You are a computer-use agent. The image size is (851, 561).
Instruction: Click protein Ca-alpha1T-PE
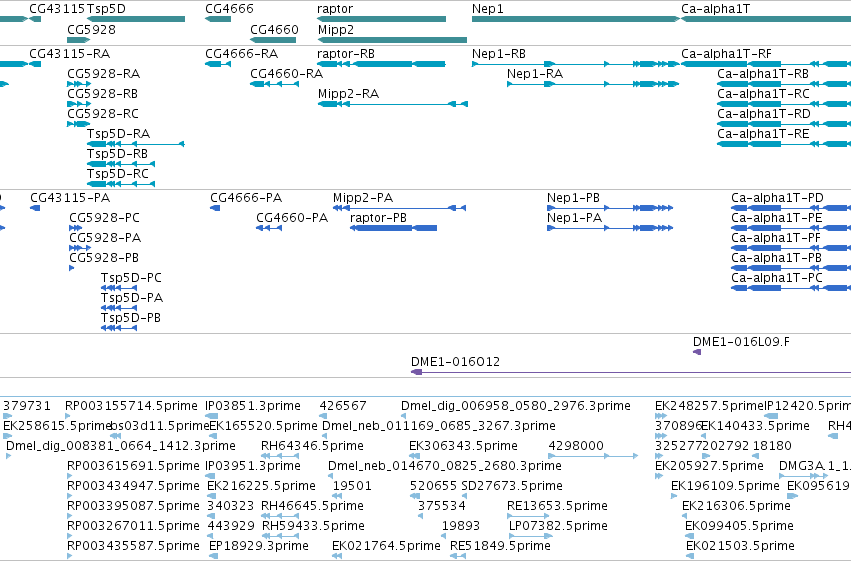pos(777,218)
